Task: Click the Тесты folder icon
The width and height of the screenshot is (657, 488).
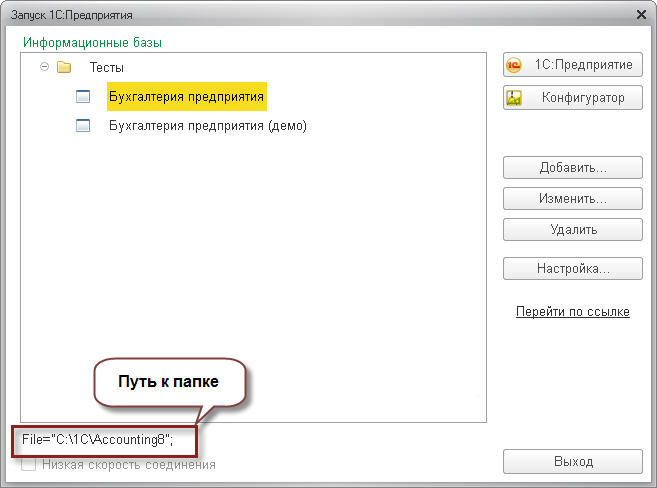Action: point(64,67)
